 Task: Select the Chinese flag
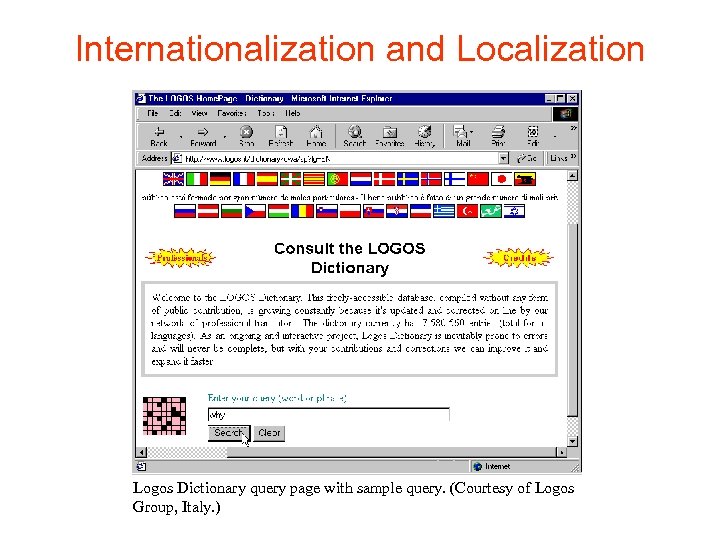(x=478, y=179)
